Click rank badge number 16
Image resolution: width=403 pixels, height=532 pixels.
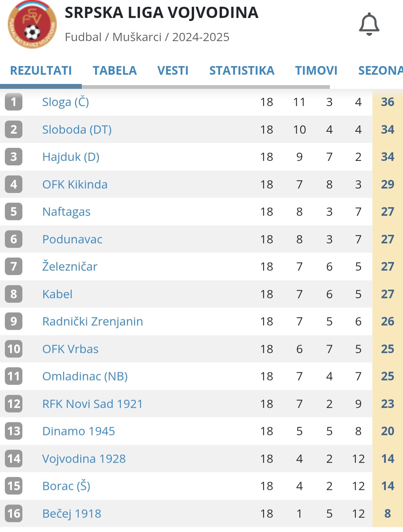pyautogui.click(x=14, y=514)
